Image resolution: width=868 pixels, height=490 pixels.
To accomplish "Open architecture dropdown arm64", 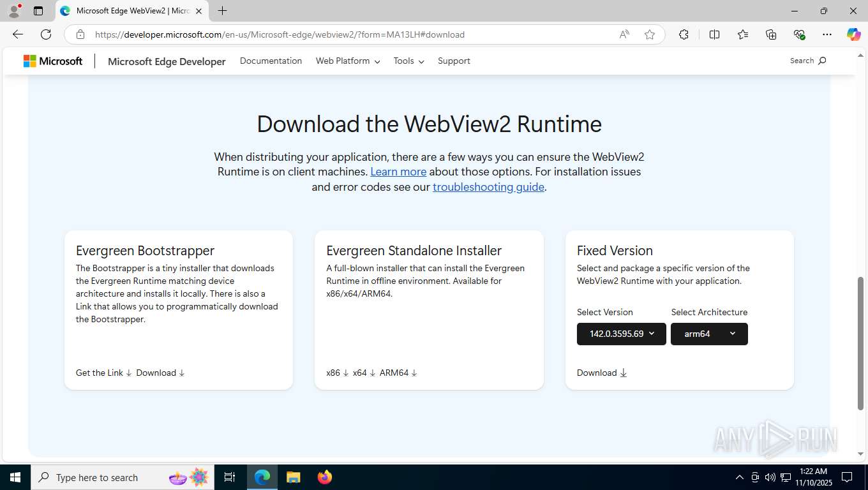I will click(x=709, y=334).
